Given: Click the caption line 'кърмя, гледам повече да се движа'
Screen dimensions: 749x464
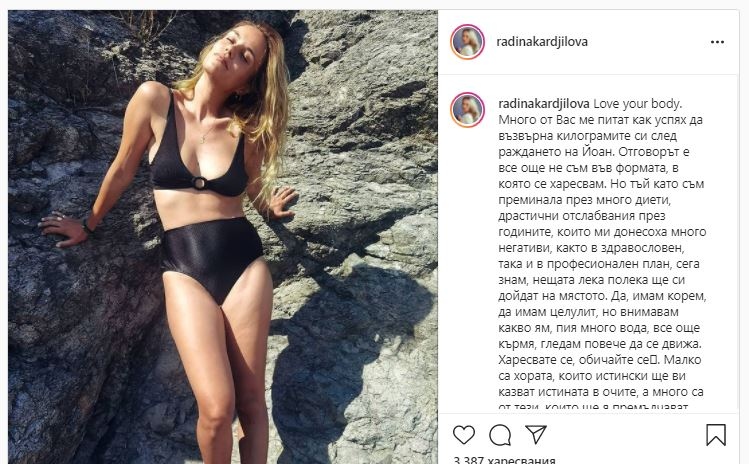Looking at the screenshot, I should click(x=599, y=344).
